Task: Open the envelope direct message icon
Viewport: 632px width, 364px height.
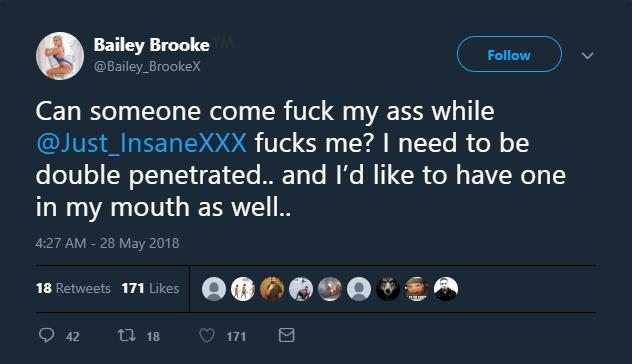Action: (287, 335)
